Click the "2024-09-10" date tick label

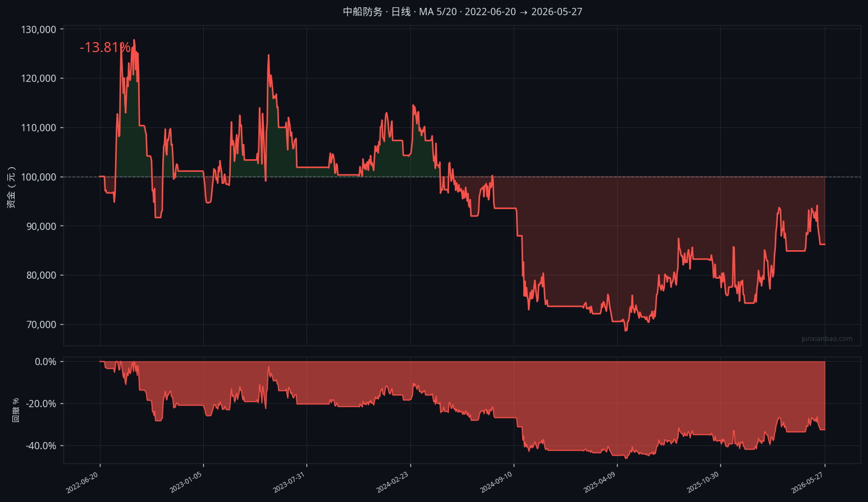496,482
